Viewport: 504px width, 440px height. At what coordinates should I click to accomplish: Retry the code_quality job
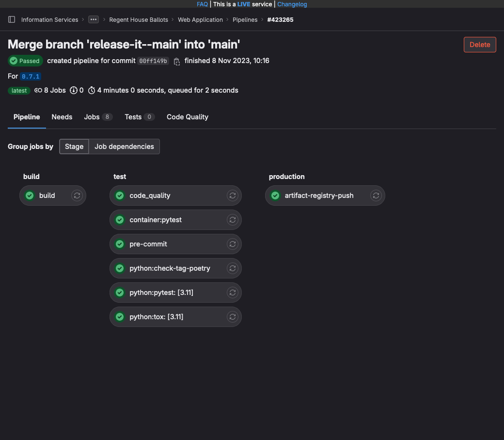(x=232, y=196)
